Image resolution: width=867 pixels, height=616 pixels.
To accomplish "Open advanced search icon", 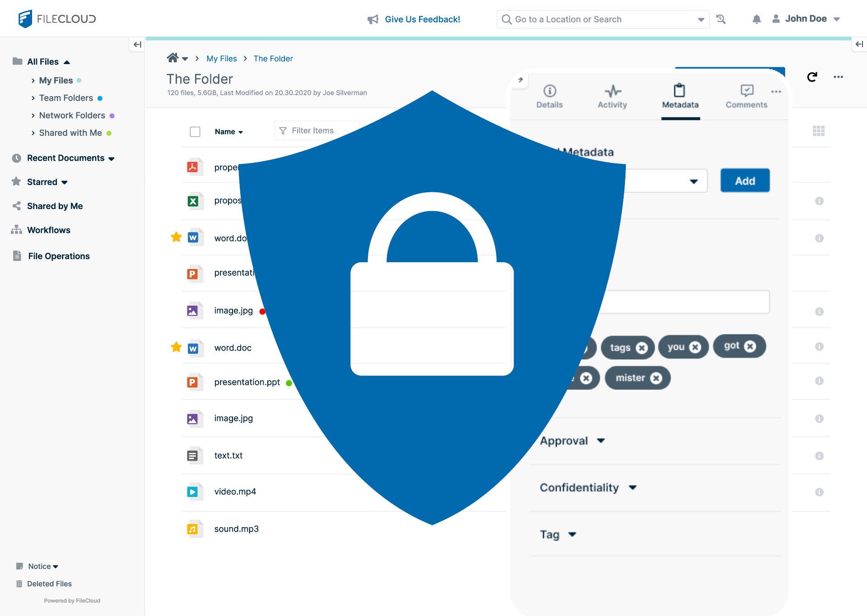I will (721, 19).
